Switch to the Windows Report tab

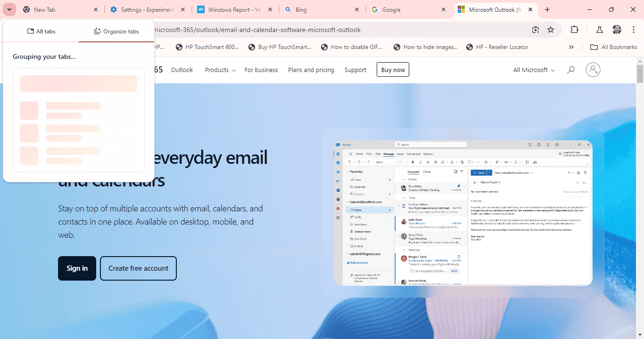[235, 9]
